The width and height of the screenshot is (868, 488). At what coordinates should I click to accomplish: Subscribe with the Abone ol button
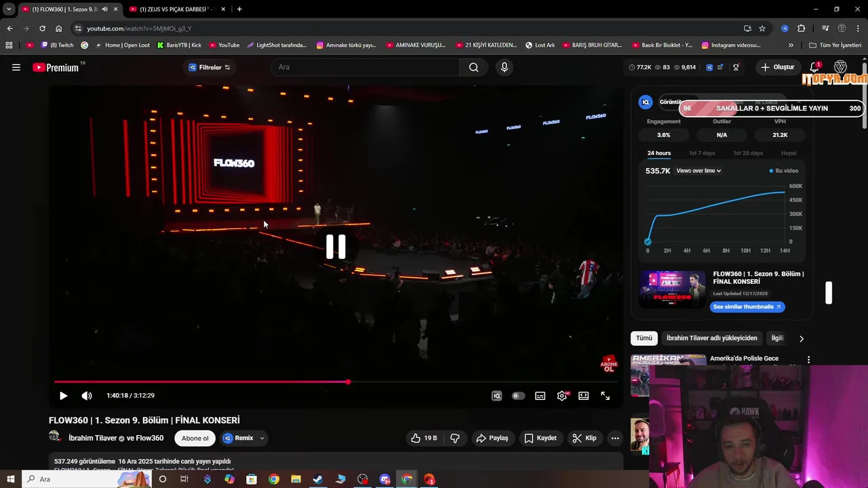click(x=195, y=439)
